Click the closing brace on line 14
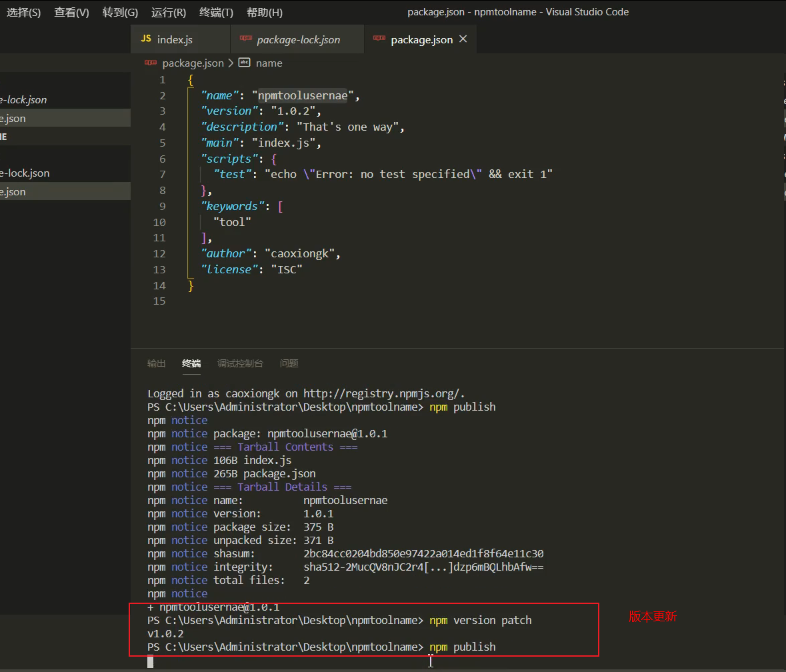This screenshot has width=786, height=672. click(x=191, y=285)
